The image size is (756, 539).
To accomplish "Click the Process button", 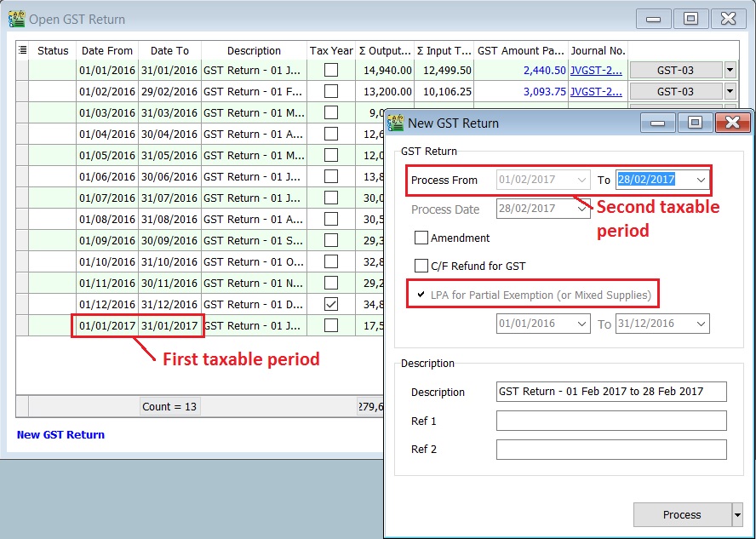I will click(x=682, y=514).
